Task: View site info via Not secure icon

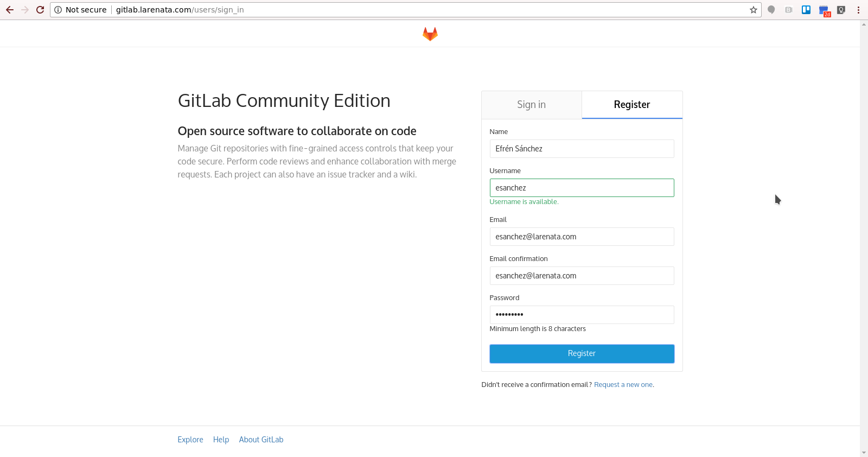Action: pyautogui.click(x=59, y=10)
